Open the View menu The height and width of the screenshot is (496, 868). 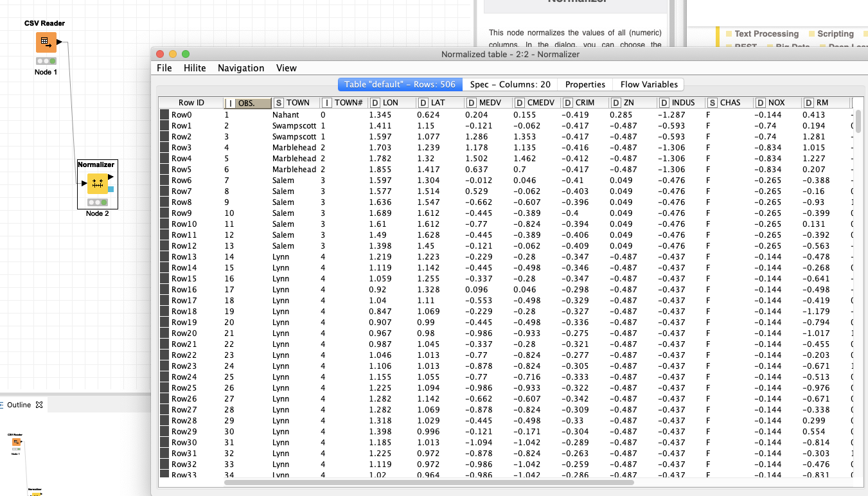pyautogui.click(x=287, y=68)
